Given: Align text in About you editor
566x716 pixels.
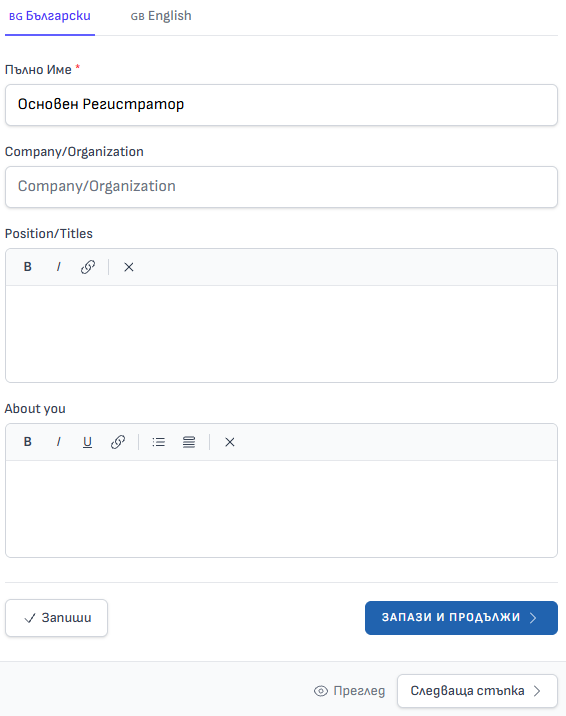Looking at the screenshot, I should [189, 442].
